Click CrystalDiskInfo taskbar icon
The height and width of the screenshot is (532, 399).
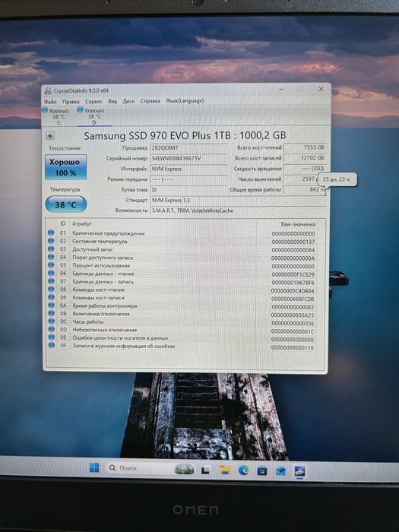click(299, 471)
